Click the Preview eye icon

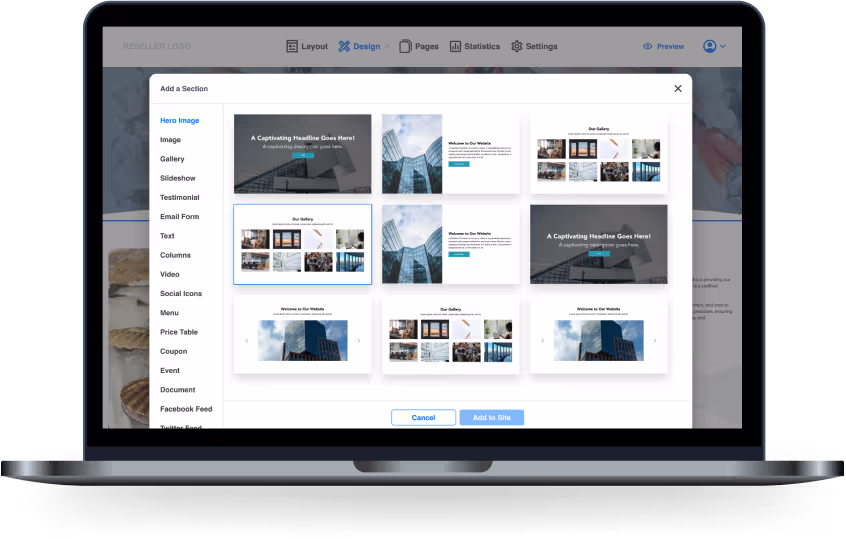click(x=648, y=46)
